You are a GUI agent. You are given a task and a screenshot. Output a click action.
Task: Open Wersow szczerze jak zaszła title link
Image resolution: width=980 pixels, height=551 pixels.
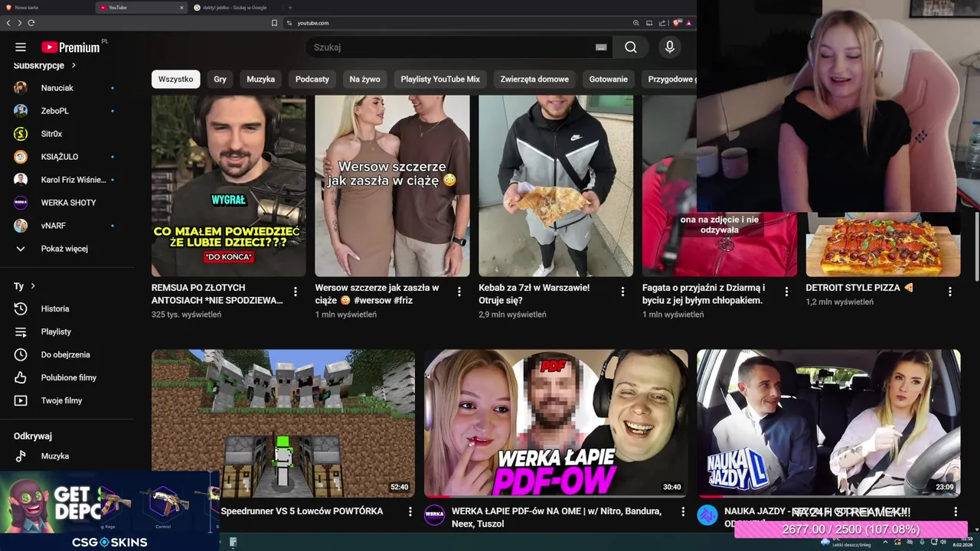pos(377,294)
